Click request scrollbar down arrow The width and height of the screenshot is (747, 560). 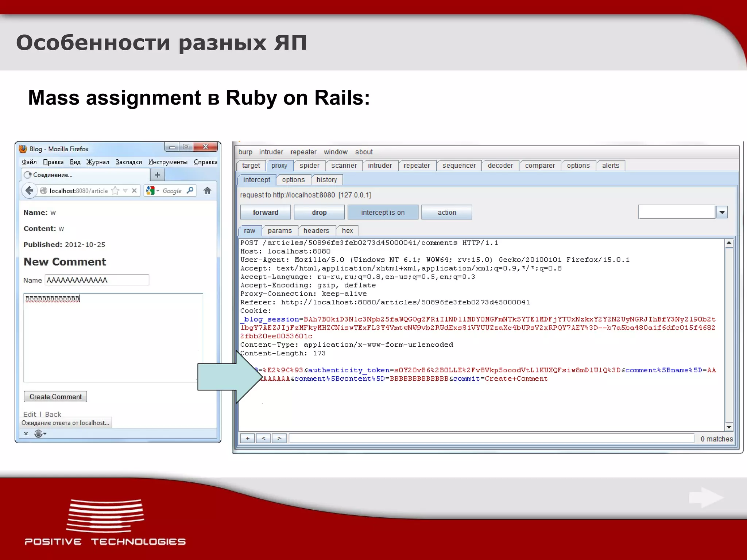[x=729, y=427]
